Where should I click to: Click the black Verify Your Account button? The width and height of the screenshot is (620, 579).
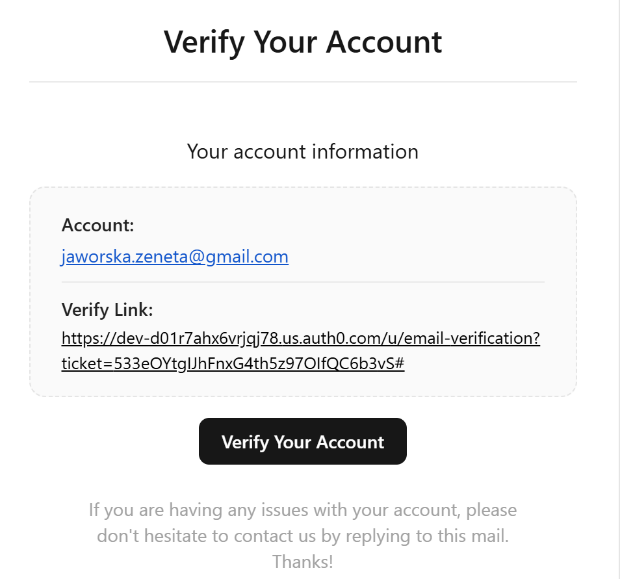click(x=302, y=441)
